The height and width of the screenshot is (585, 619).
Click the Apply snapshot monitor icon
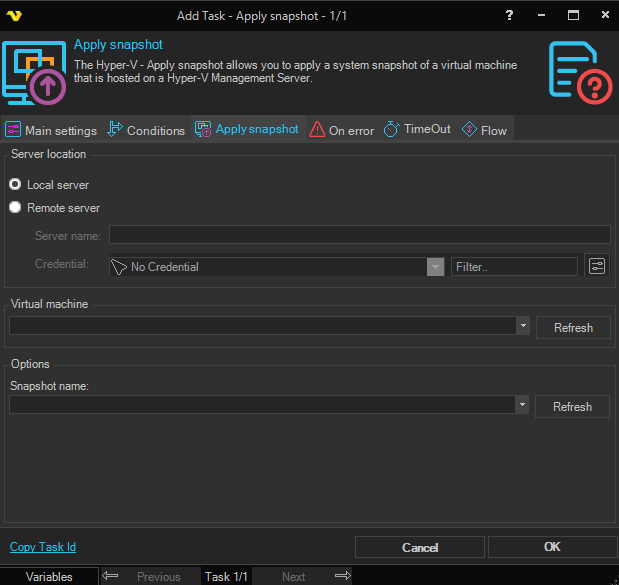35,73
